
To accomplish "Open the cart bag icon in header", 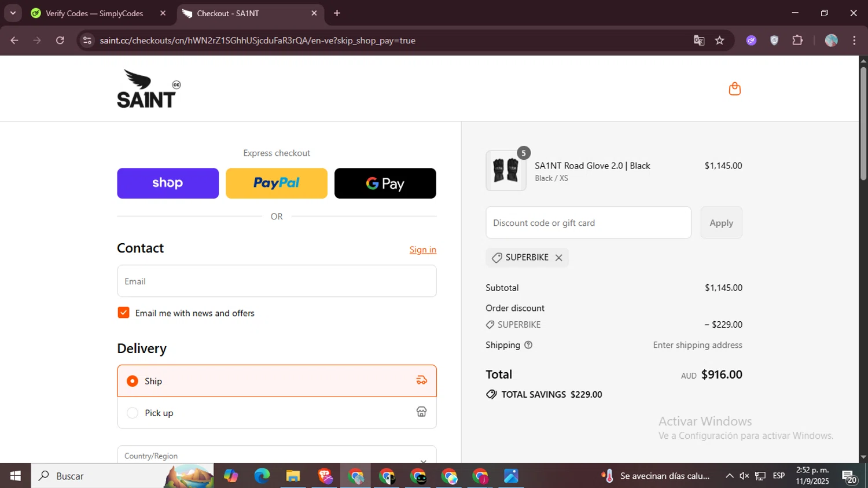I will [734, 89].
